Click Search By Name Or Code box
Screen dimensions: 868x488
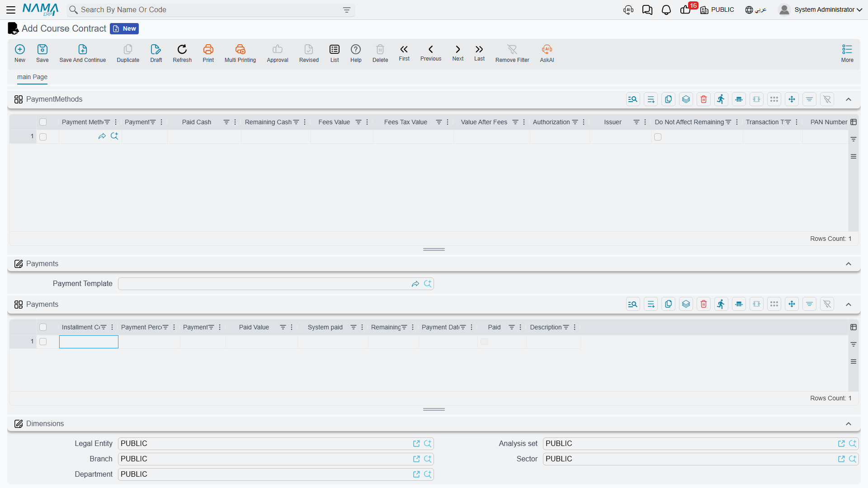(210, 10)
